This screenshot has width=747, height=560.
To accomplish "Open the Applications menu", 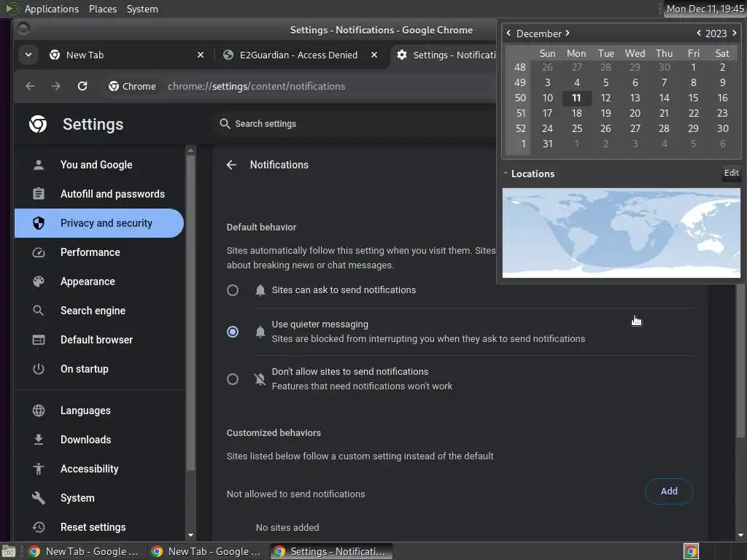I will point(52,9).
